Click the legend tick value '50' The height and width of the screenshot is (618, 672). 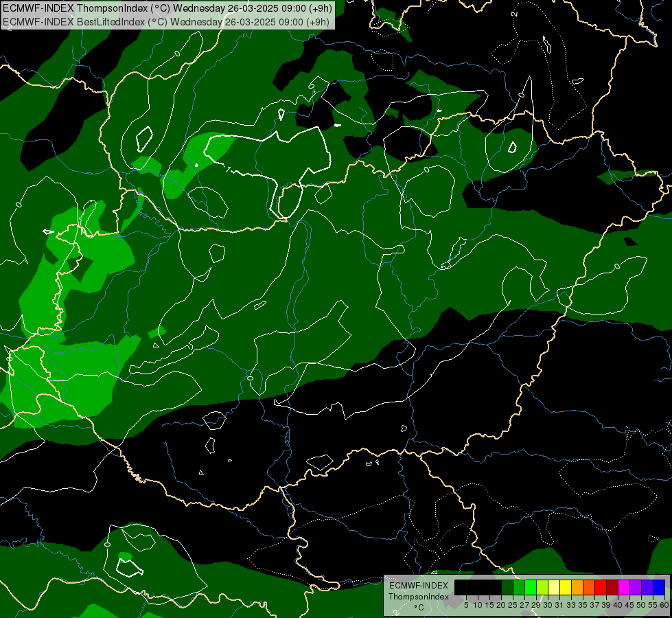pyautogui.click(x=641, y=605)
